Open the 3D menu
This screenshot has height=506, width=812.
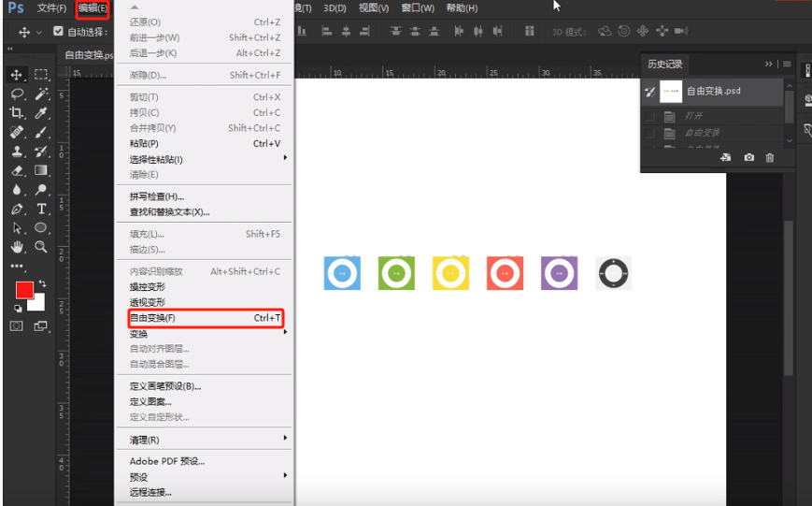click(335, 8)
